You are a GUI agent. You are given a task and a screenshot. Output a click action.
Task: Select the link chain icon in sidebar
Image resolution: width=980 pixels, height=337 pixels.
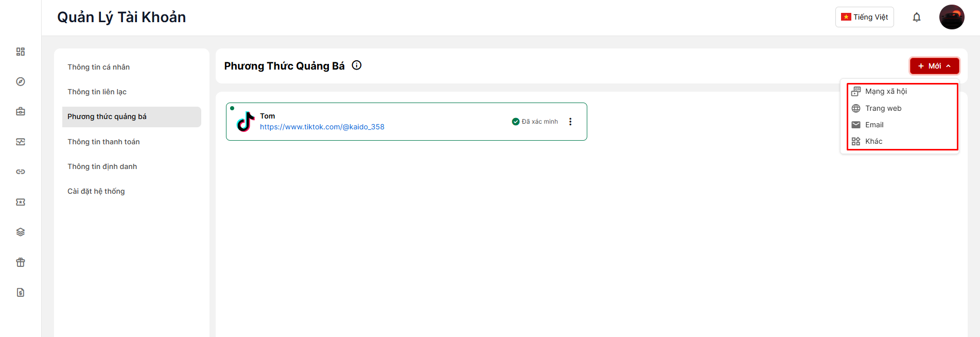[x=21, y=172]
